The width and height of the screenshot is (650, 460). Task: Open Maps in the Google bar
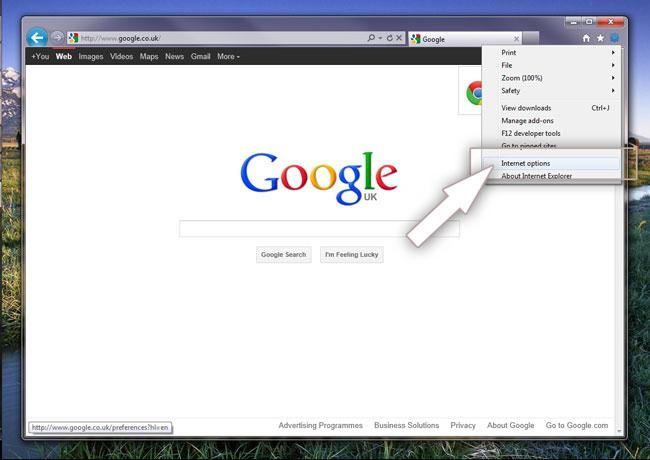pos(149,56)
